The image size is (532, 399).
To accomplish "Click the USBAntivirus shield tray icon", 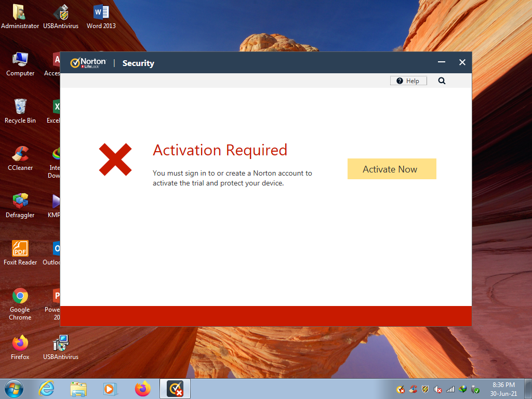I will pyautogui.click(x=425, y=390).
